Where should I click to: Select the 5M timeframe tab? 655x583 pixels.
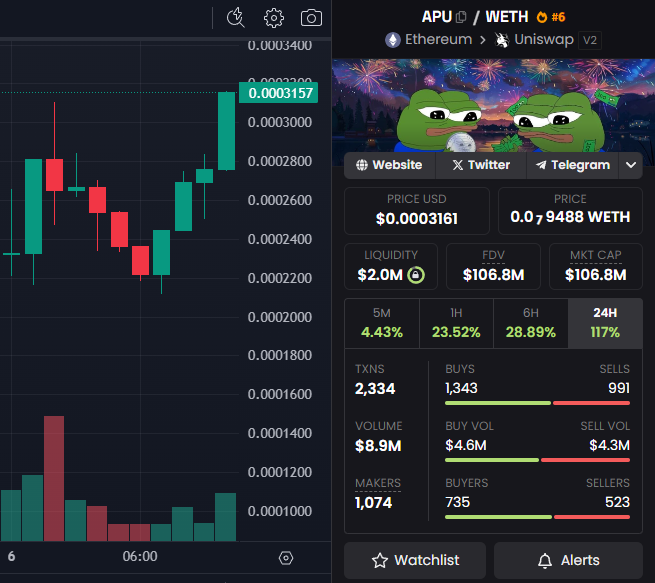click(382, 324)
